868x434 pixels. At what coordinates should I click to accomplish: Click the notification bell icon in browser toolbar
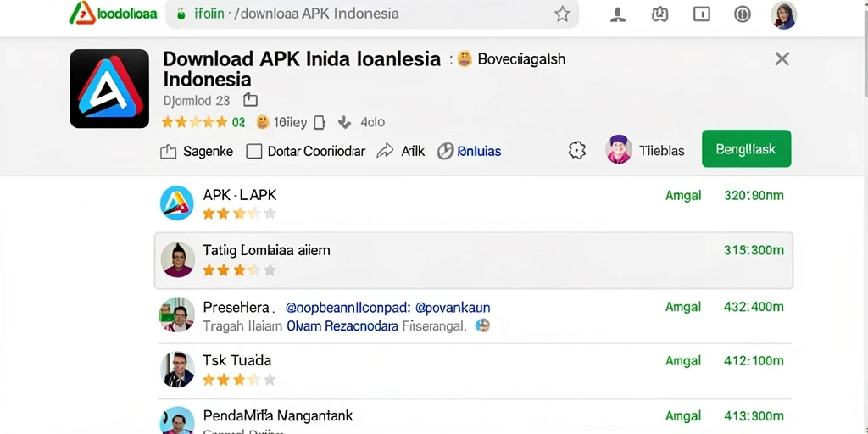[x=618, y=14]
